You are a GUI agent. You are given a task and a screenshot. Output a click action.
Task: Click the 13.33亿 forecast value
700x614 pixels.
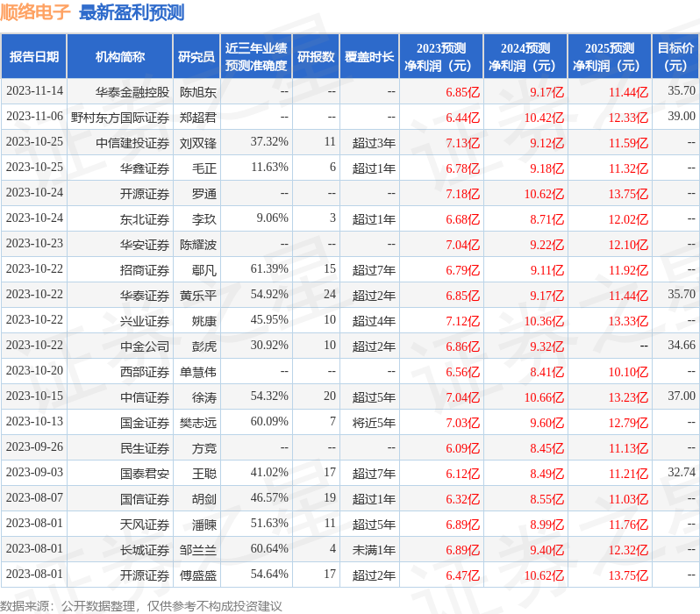point(628,321)
